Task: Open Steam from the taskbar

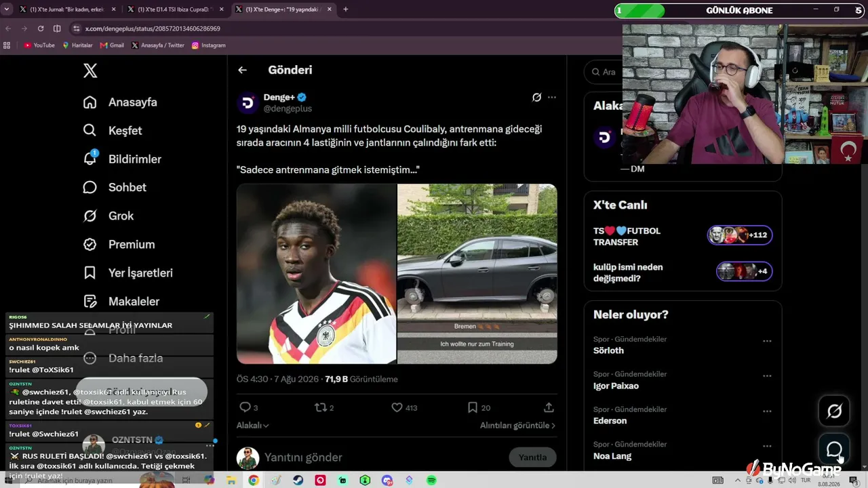Action: point(298,481)
